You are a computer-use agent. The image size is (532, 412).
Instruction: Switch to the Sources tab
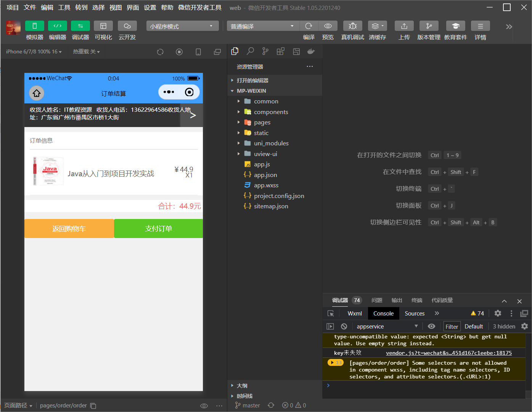tap(415, 313)
